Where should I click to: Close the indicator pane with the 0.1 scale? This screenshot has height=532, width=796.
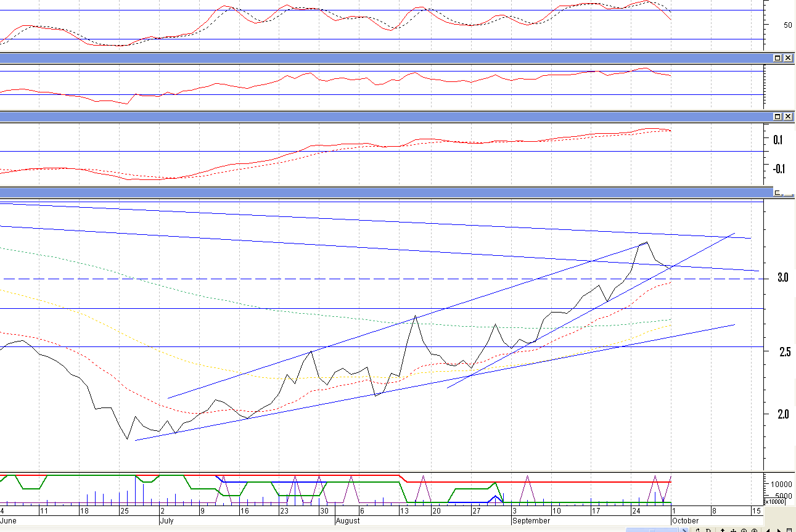[x=787, y=117]
